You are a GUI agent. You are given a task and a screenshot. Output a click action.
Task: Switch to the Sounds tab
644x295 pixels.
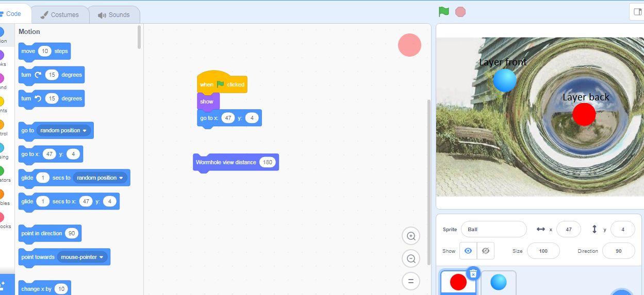point(114,15)
